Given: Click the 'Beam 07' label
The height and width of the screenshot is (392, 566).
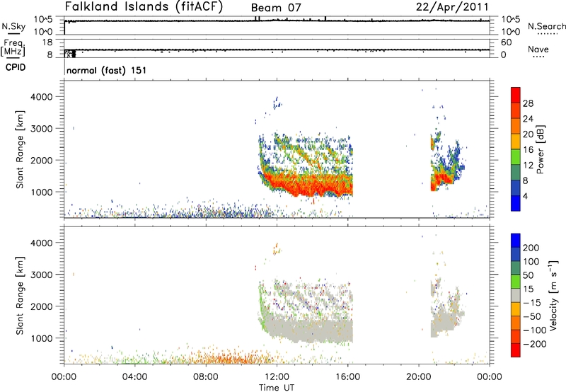Looking at the screenshot, I should coord(276,8).
